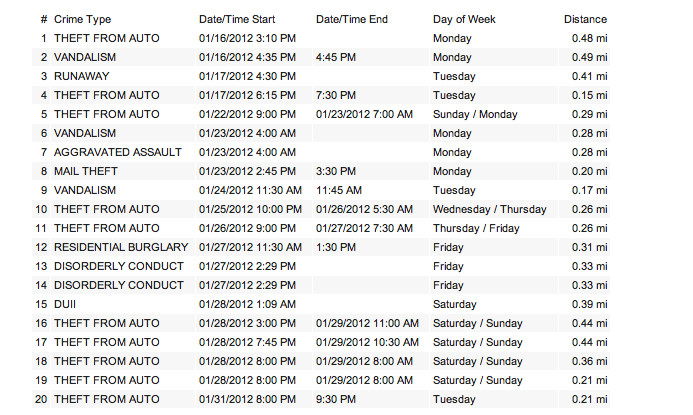Click the 0.15 mi distance value
This screenshot has height=415, width=693.
coord(589,95)
